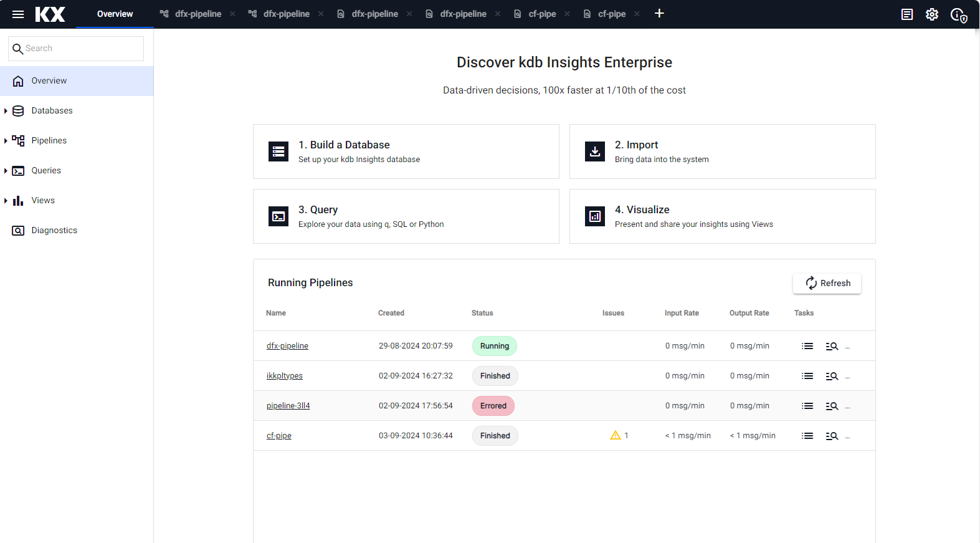
Task: Open more options for pipeline-3ll4 row
Action: tap(847, 407)
